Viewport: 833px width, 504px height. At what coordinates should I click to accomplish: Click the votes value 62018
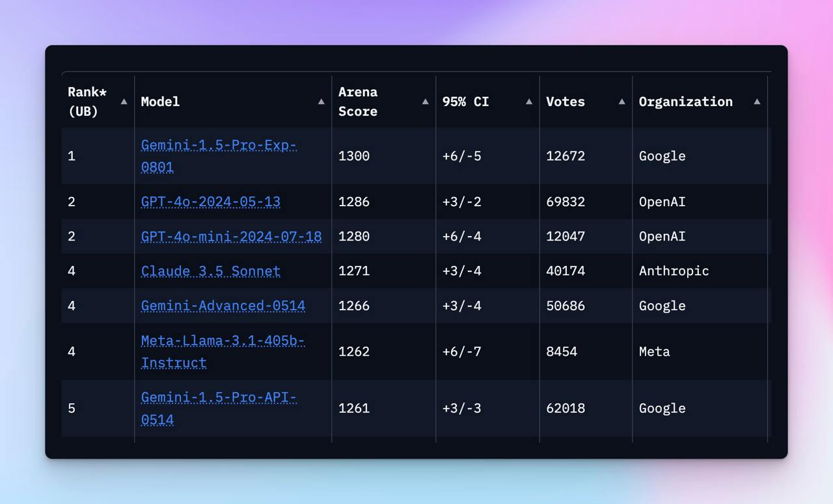[x=566, y=408]
